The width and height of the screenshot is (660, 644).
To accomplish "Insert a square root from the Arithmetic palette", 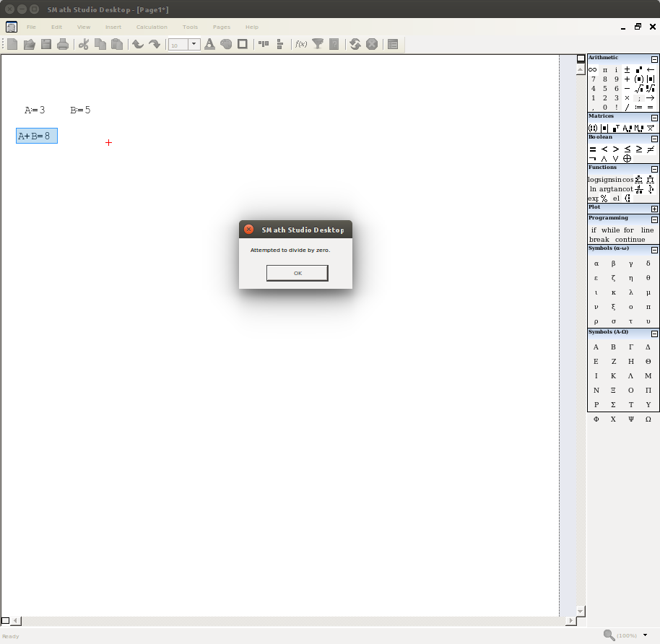I will point(637,88).
